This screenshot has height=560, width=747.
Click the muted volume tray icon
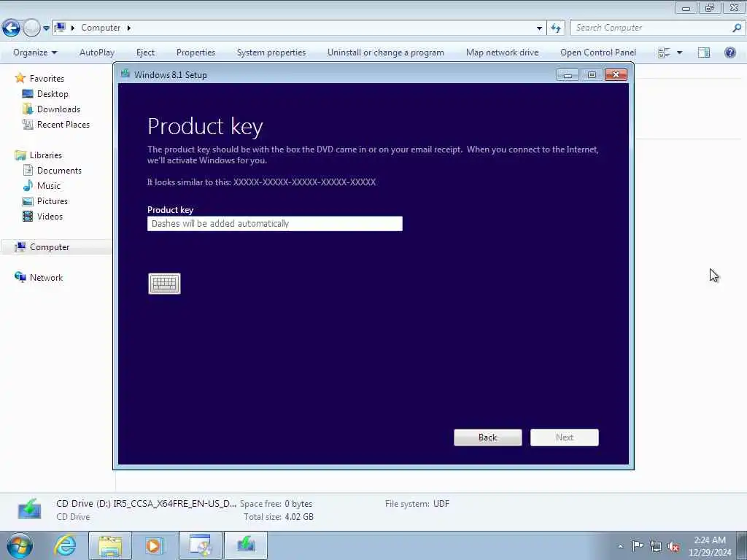673,546
